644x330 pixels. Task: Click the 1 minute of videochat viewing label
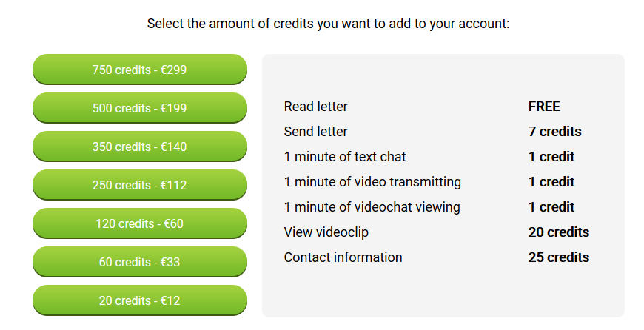point(372,207)
